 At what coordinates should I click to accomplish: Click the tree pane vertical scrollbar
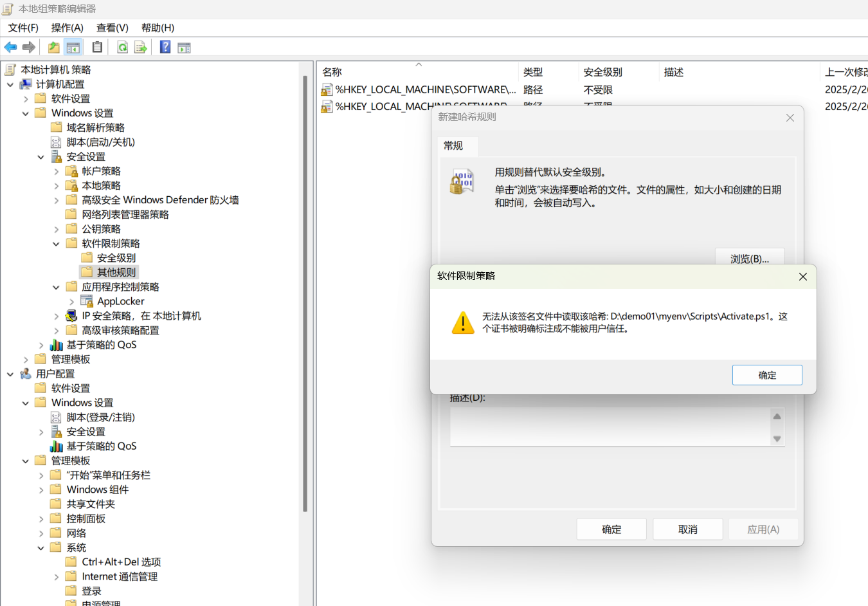305,293
